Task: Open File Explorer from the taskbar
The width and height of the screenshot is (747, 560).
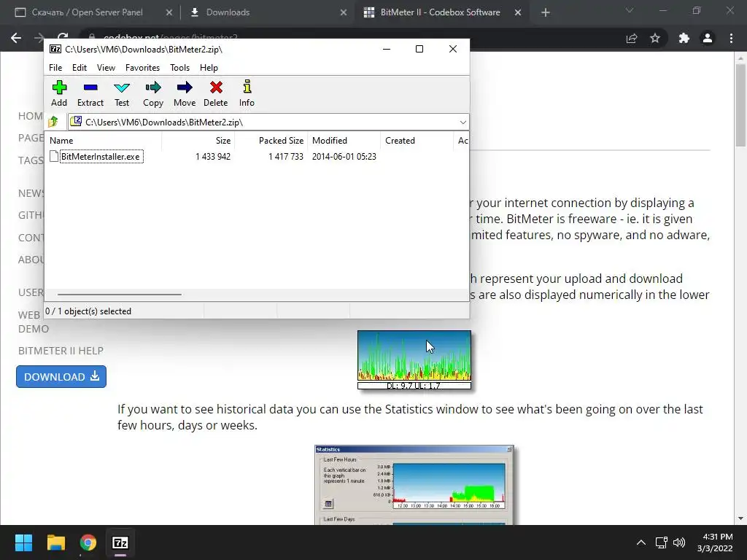Action: click(x=55, y=542)
